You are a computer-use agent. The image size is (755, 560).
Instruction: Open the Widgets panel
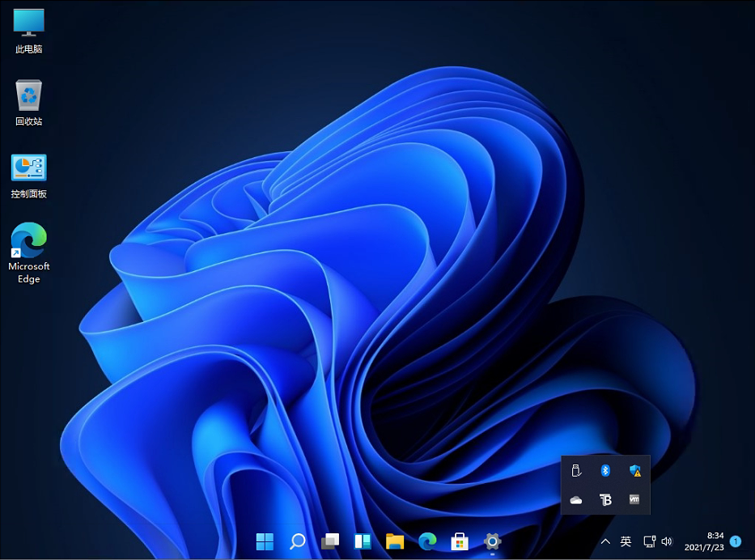tap(362, 542)
